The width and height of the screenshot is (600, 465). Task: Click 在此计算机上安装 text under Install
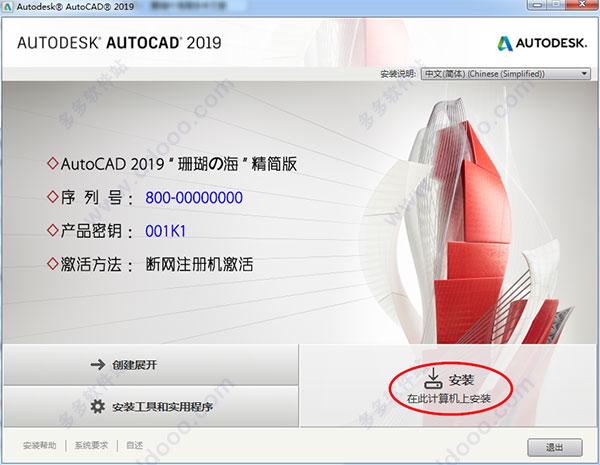point(449,399)
